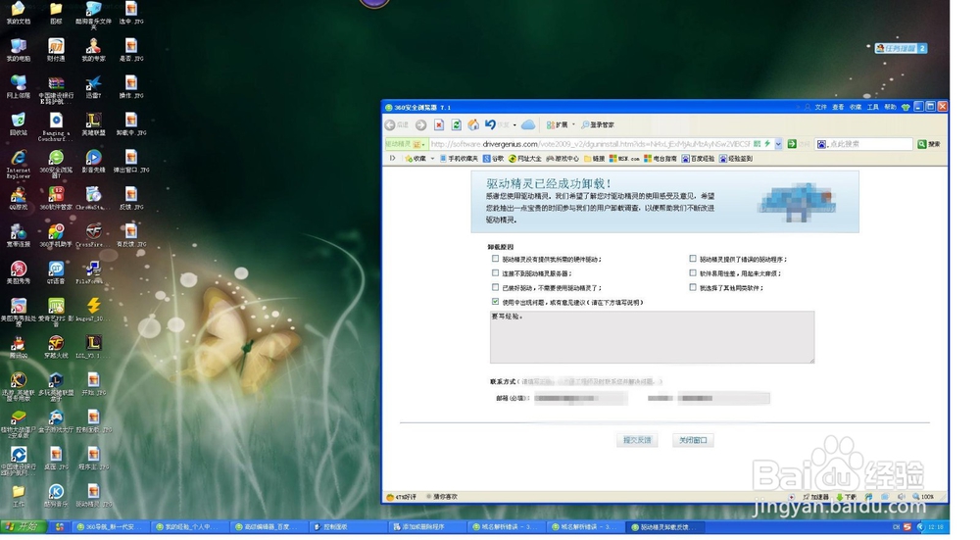Viewport: 980px width, 540px height.
Task: Click the browser Back arrow button
Action: click(x=391, y=125)
